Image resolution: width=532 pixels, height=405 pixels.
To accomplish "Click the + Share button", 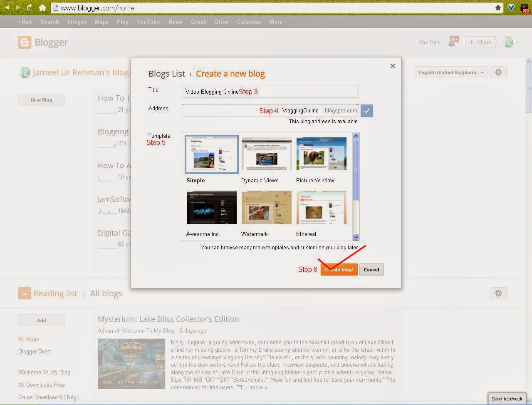I will [x=480, y=42].
